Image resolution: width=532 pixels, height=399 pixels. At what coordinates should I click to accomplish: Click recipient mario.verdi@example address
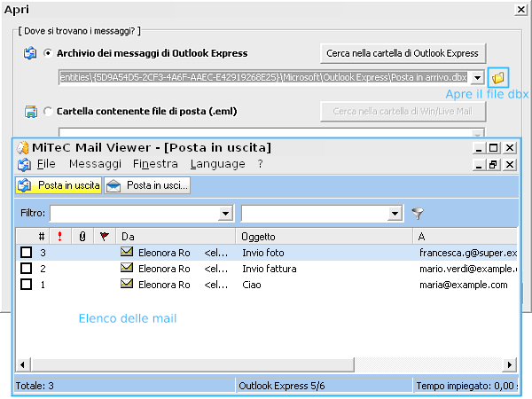[x=468, y=269]
